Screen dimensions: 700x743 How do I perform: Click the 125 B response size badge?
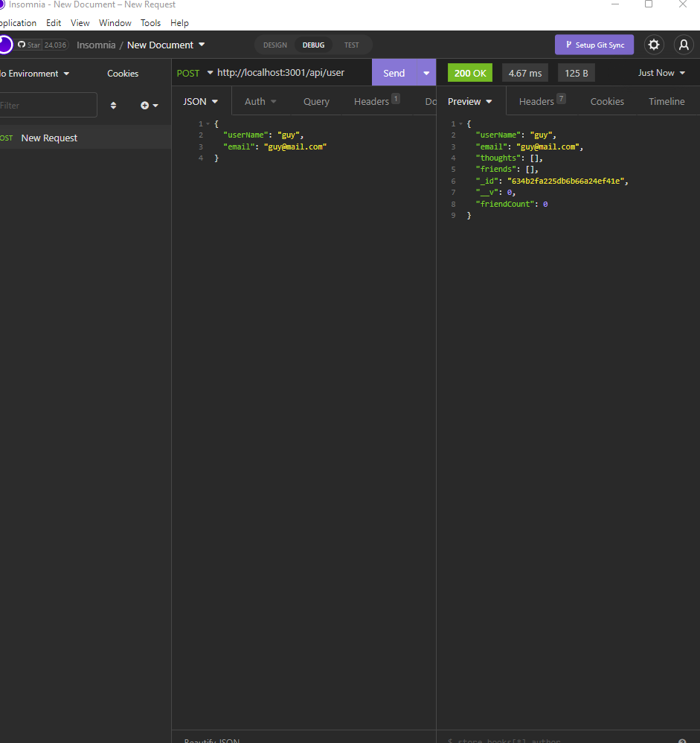tap(576, 72)
